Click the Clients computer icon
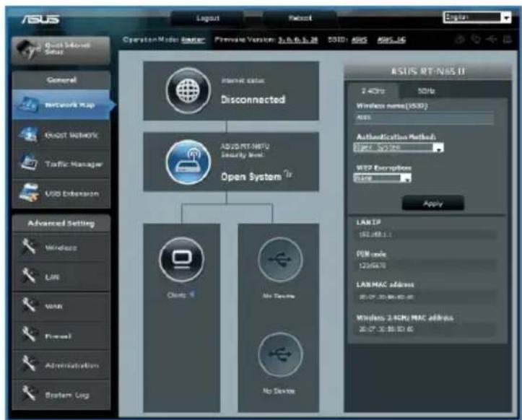522x420 pixels. [x=181, y=260]
